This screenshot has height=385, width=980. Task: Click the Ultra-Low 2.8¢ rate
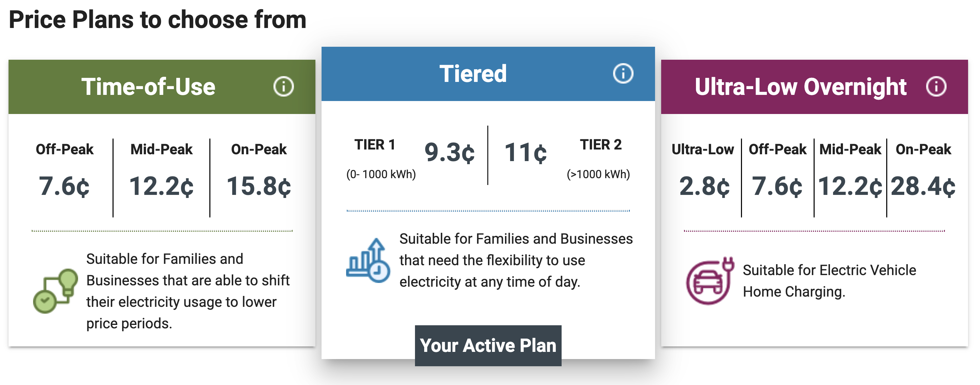(704, 186)
